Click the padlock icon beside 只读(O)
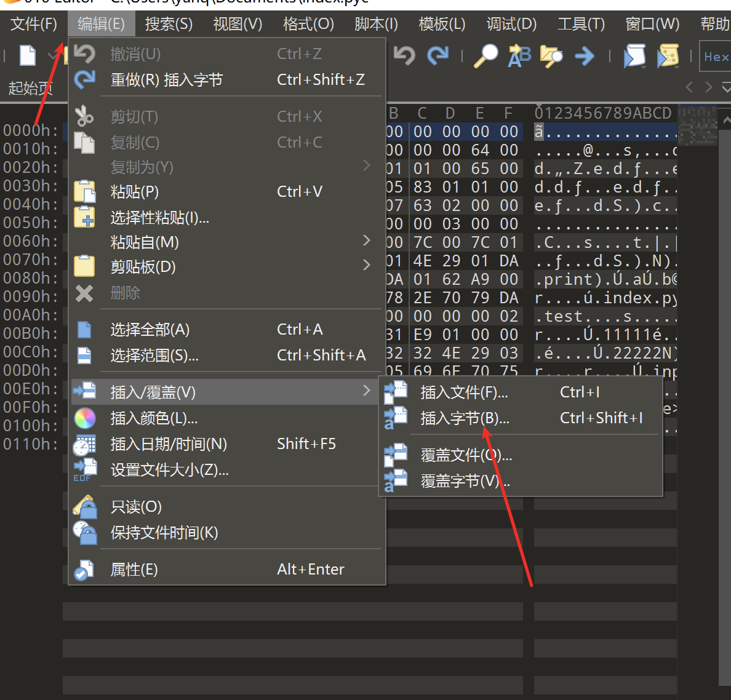Screen dimensions: 731x700 [x=84, y=507]
